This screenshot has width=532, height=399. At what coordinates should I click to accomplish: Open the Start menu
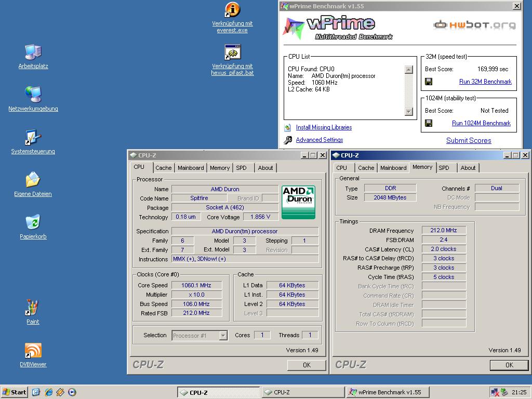(14, 392)
